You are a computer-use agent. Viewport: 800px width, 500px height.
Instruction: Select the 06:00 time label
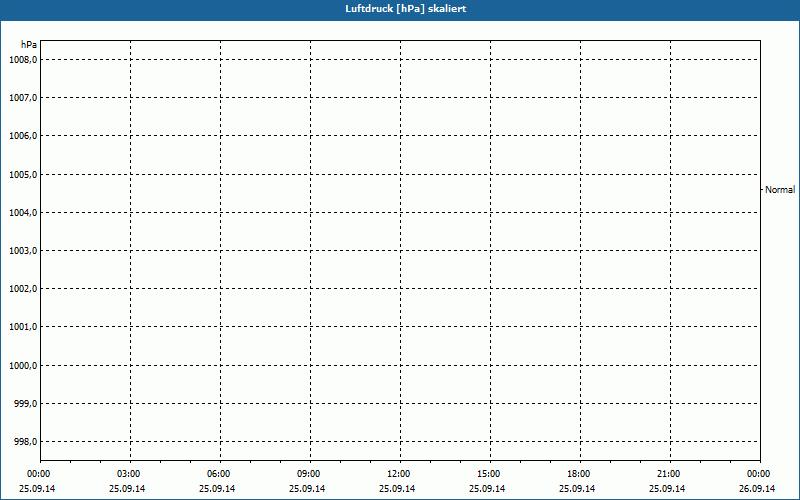pos(218,474)
